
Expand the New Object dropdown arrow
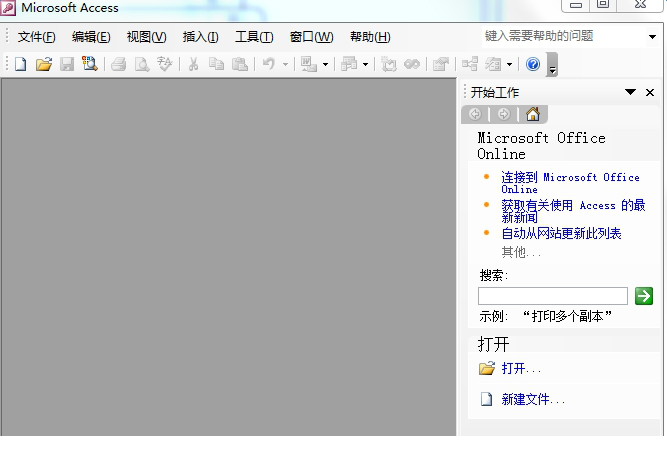coord(510,65)
